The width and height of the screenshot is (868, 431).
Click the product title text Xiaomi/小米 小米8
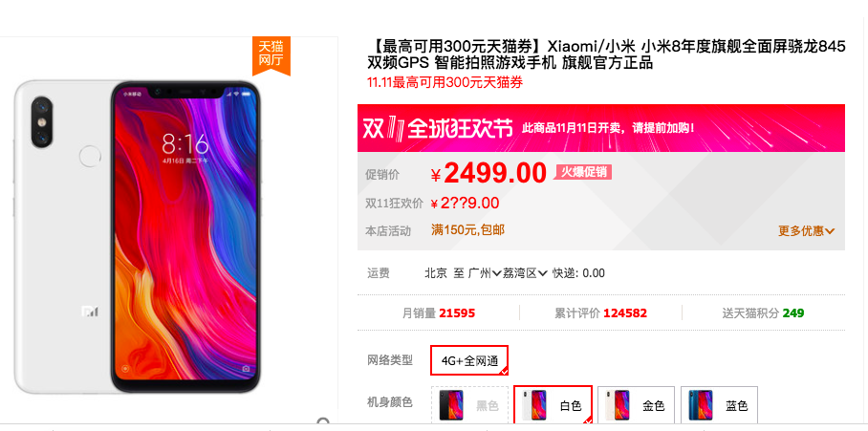click(606, 47)
